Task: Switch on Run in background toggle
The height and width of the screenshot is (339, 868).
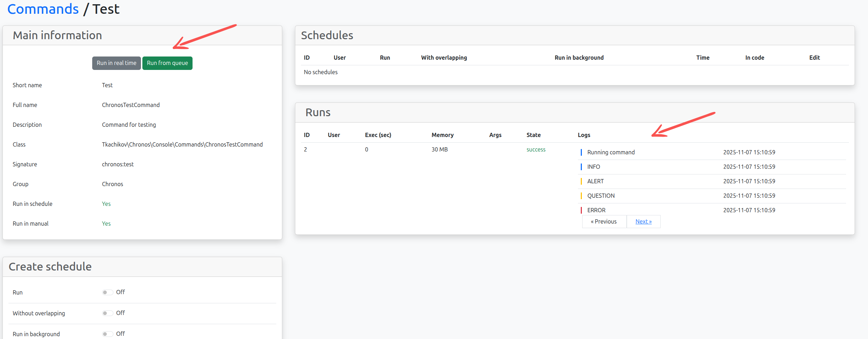Action: click(x=107, y=334)
